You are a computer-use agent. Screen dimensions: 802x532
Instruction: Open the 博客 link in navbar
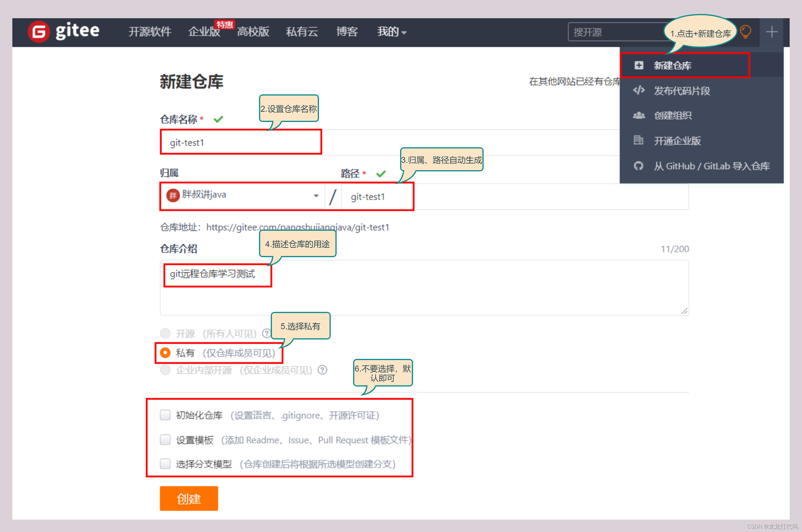[347, 32]
